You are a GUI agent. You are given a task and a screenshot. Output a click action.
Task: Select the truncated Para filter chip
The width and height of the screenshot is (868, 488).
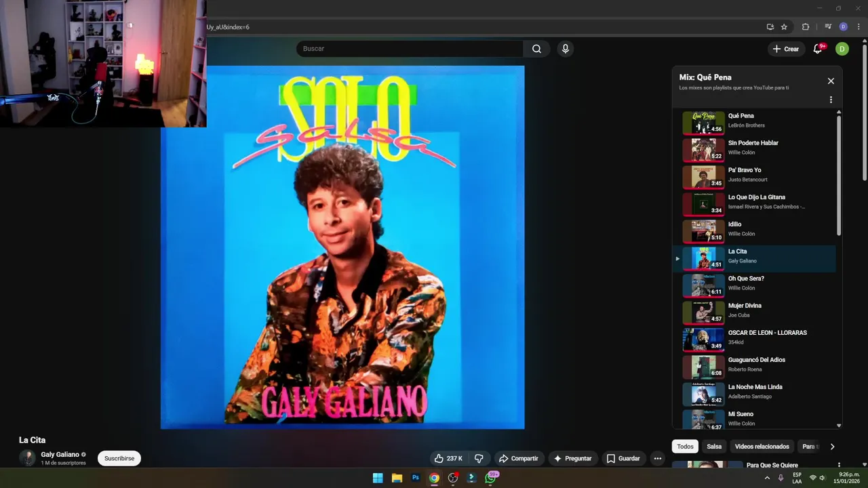coord(810,447)
